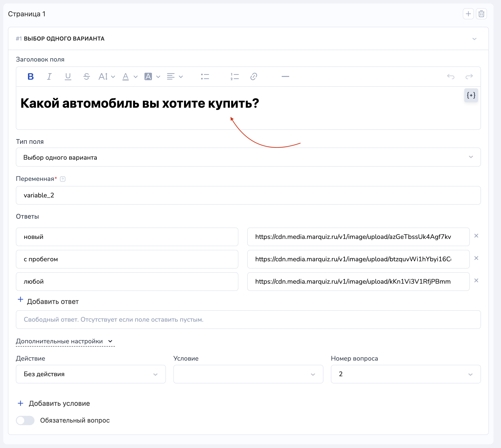The image size is (501, 448).
Task: Apply italic formatting to the header text
Action: 49,76
